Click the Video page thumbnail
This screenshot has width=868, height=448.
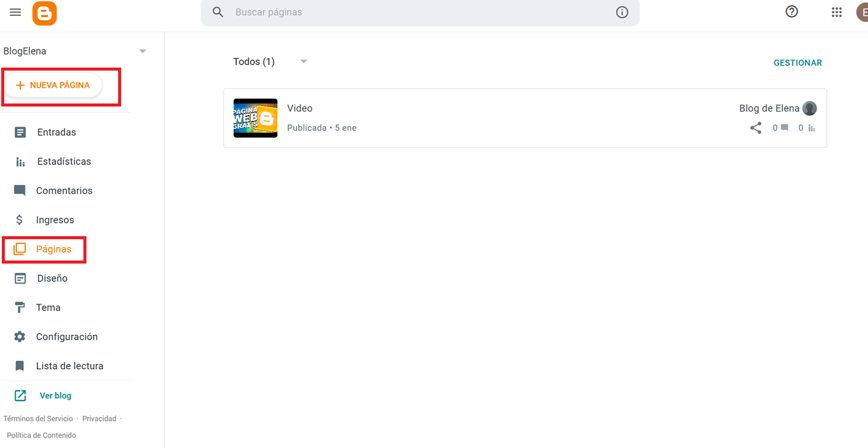point(255,118)
